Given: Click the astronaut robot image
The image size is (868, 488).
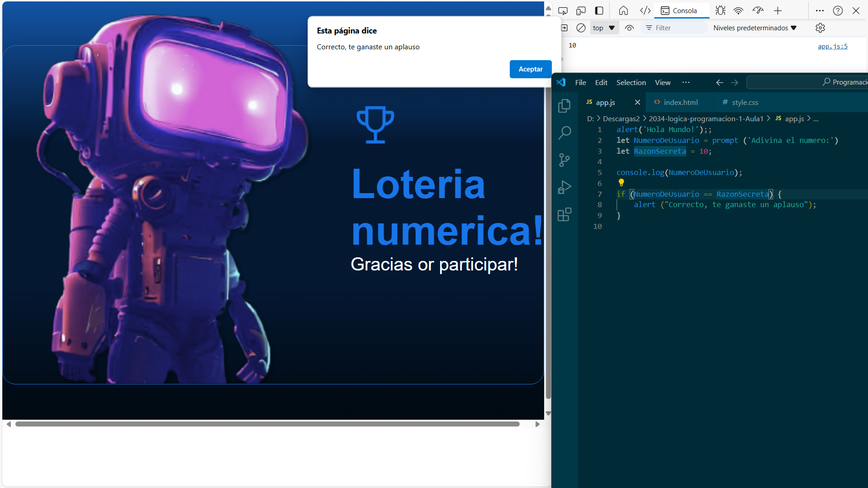Looking at the screenshot, I should (172, 199).
